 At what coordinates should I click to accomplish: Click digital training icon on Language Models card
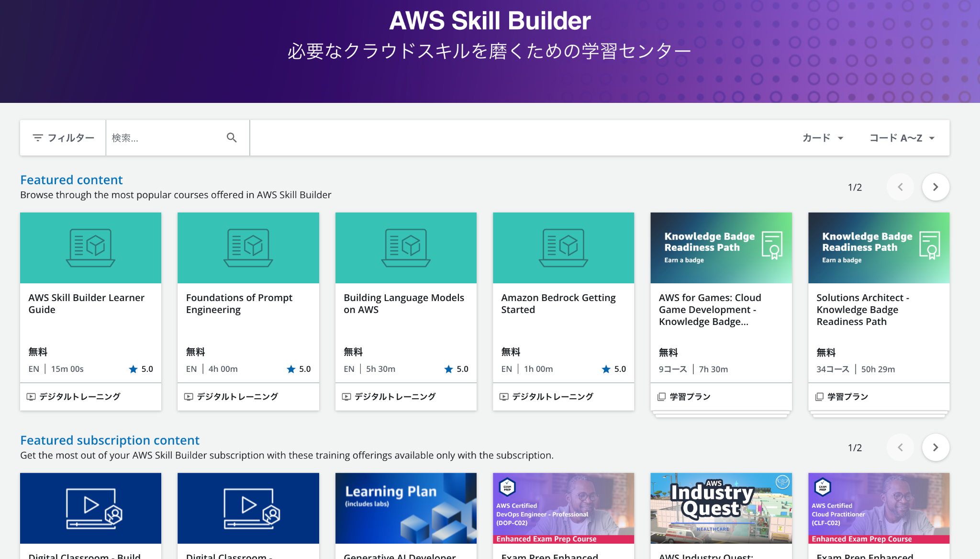[346, 397]
